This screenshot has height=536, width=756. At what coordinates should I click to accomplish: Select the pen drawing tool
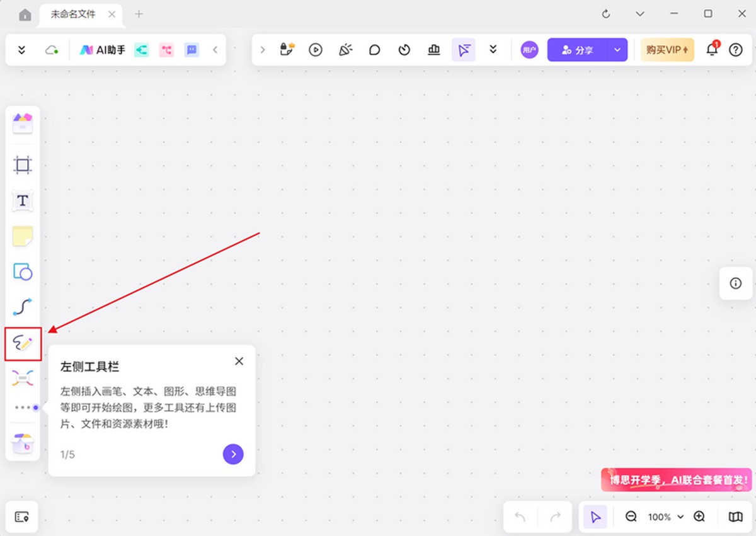(x=23, y=343)
